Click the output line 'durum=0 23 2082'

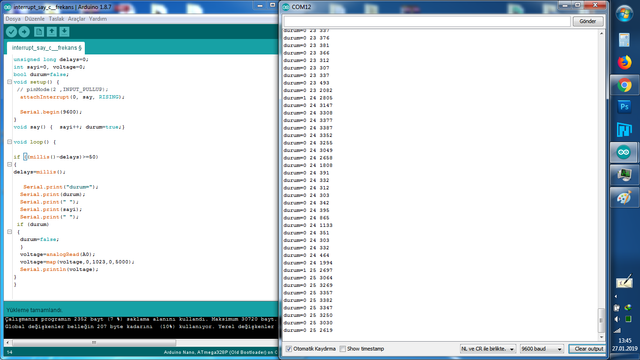tap(308, 90)
